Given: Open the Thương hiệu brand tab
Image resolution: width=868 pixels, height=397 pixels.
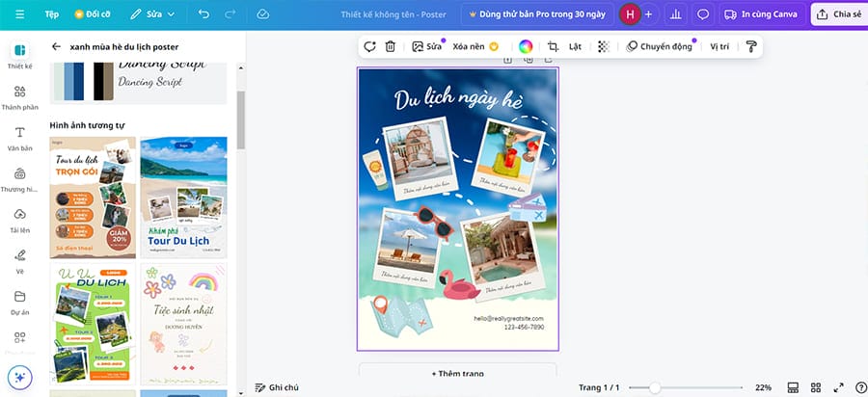Looking at the screenshot, I should [20, 179].
